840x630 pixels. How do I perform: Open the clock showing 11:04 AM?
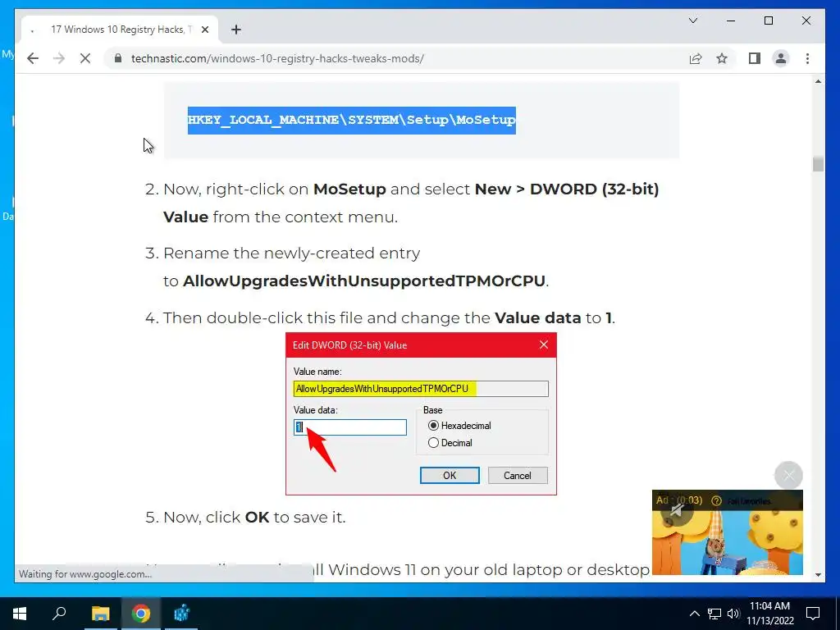(769, 614)
